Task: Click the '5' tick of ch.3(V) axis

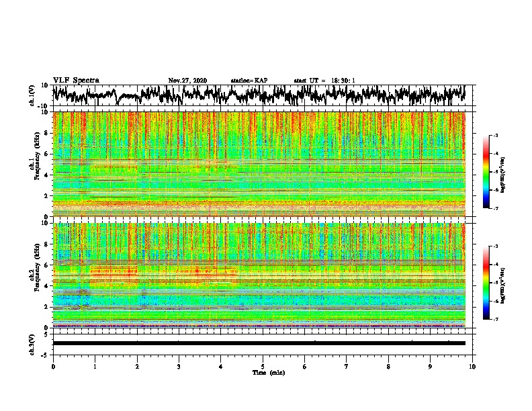Action: (46, 334)
